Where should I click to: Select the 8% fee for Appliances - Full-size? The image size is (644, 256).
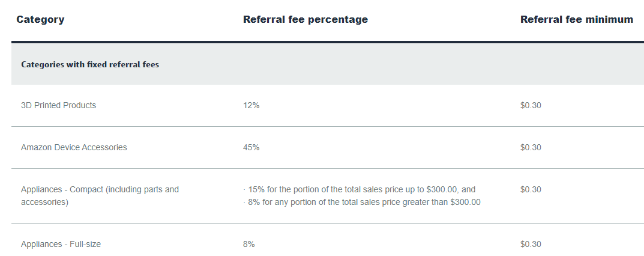[249, 244]
